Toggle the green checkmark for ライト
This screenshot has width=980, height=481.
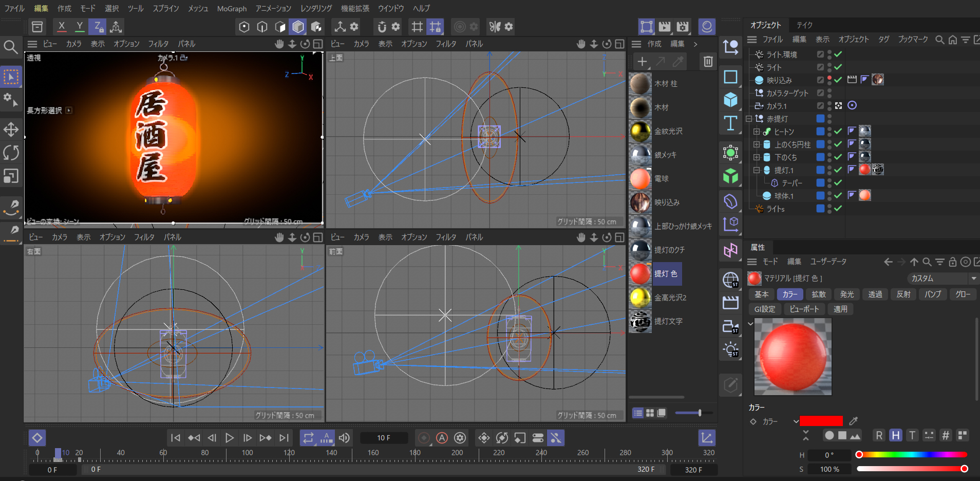click(x=838, y=67)
